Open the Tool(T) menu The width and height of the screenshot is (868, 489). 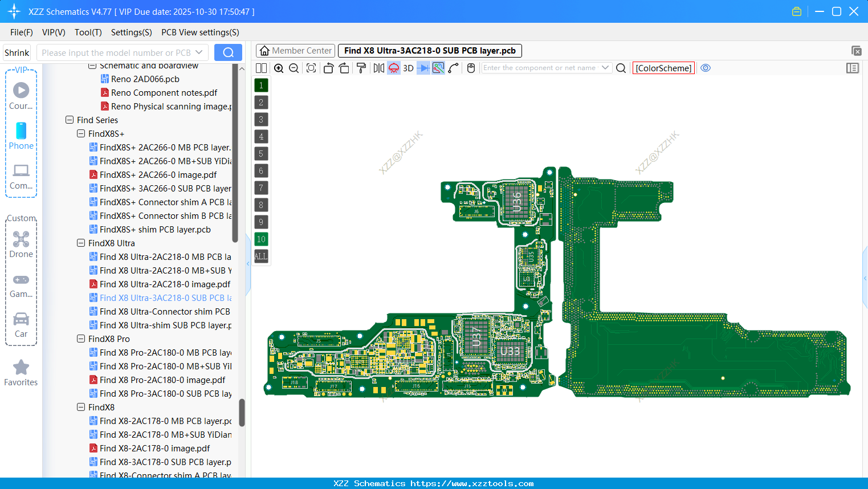[x=88, y=32]
